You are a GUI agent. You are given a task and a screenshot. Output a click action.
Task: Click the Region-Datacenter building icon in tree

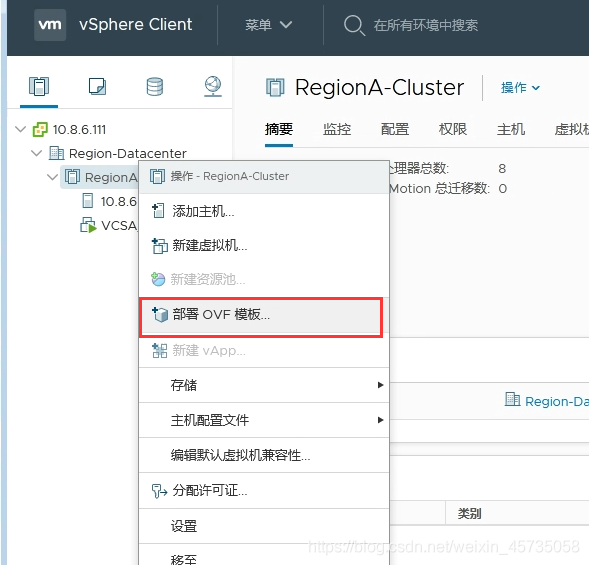(56, 153)
